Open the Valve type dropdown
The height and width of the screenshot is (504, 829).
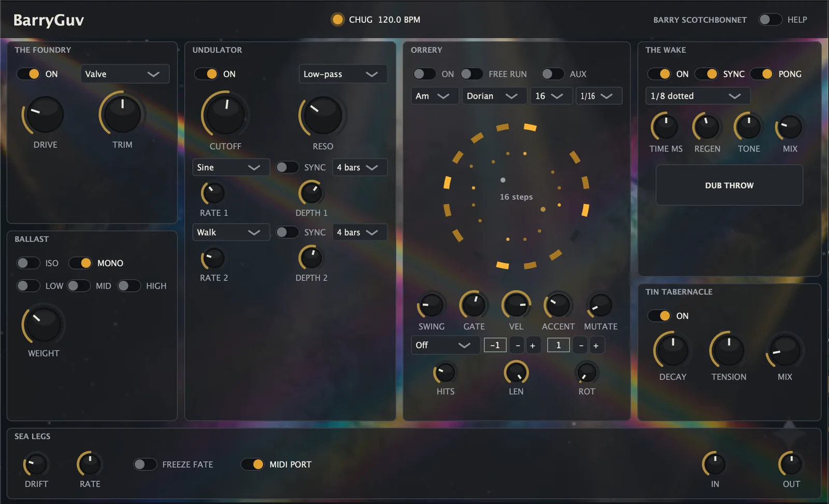click(x=125, y=74)
